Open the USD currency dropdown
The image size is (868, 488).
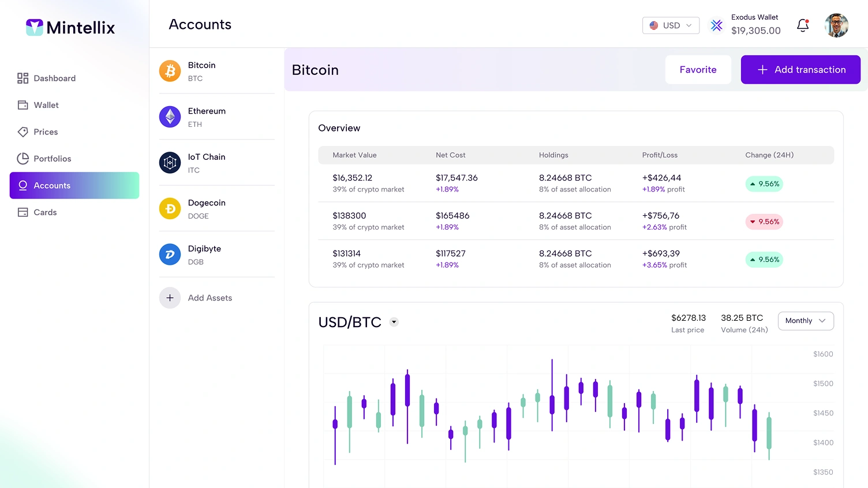[671, 25]
